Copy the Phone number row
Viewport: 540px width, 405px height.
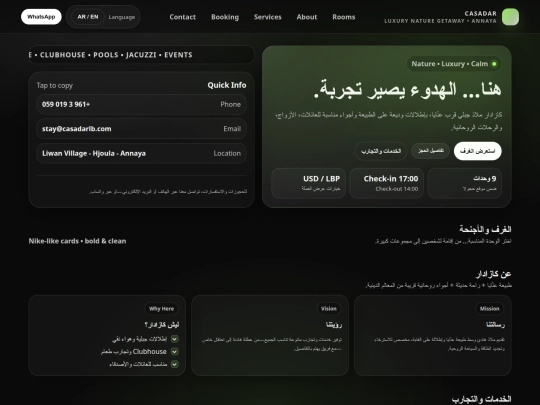point(142,104)
